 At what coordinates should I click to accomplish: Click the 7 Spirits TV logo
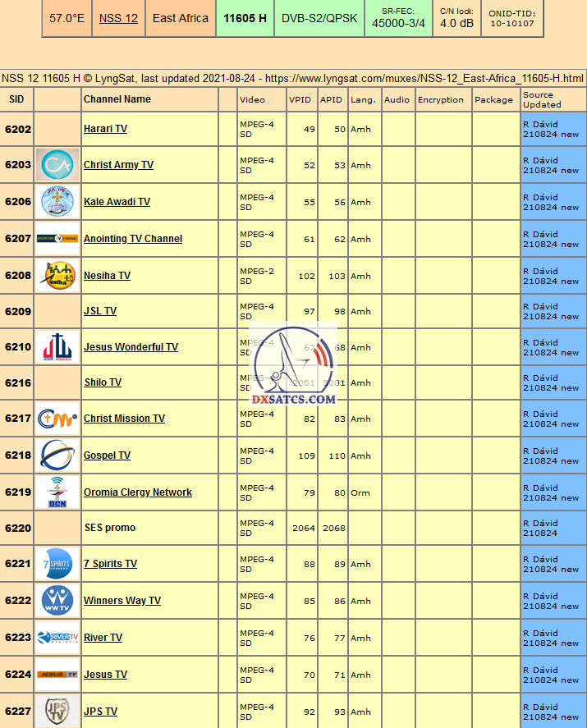pos(57,564)
